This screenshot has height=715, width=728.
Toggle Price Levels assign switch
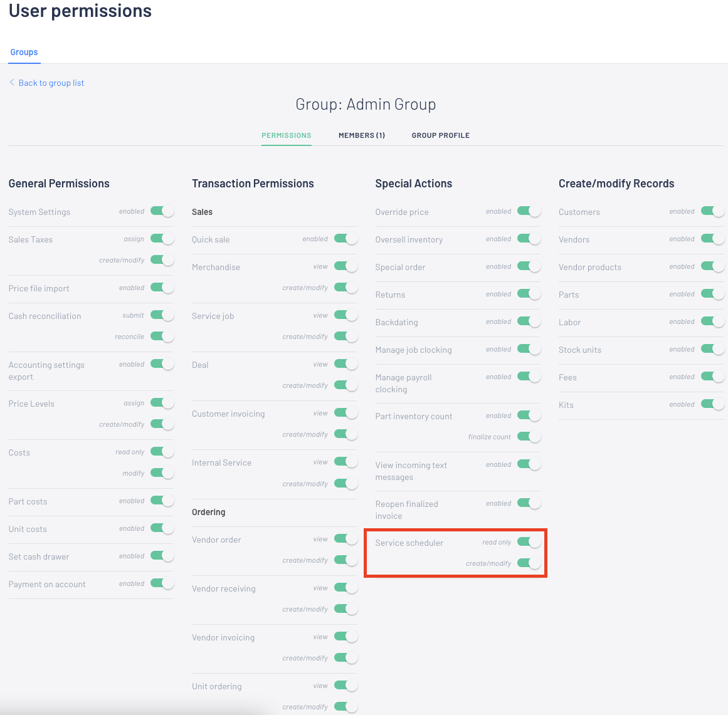pyautogui.click(x=162, y=403)
